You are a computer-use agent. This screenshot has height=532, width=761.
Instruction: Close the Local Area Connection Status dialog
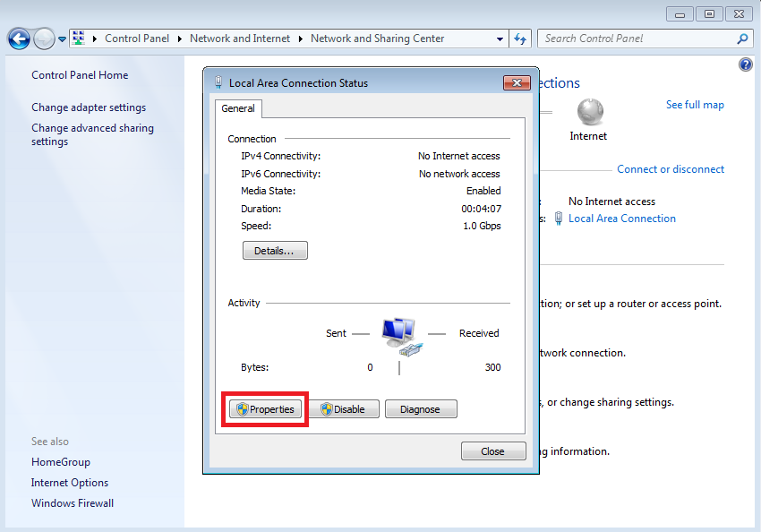pyautogui.click(x=517, y=83)
